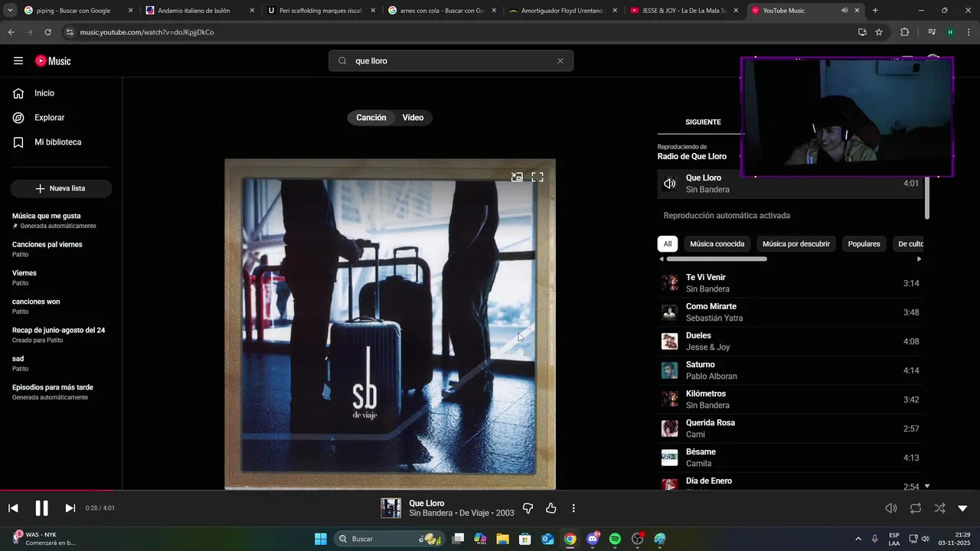Open the player volume control
This screenshot has width=980, height=551.
coord(891,508)
